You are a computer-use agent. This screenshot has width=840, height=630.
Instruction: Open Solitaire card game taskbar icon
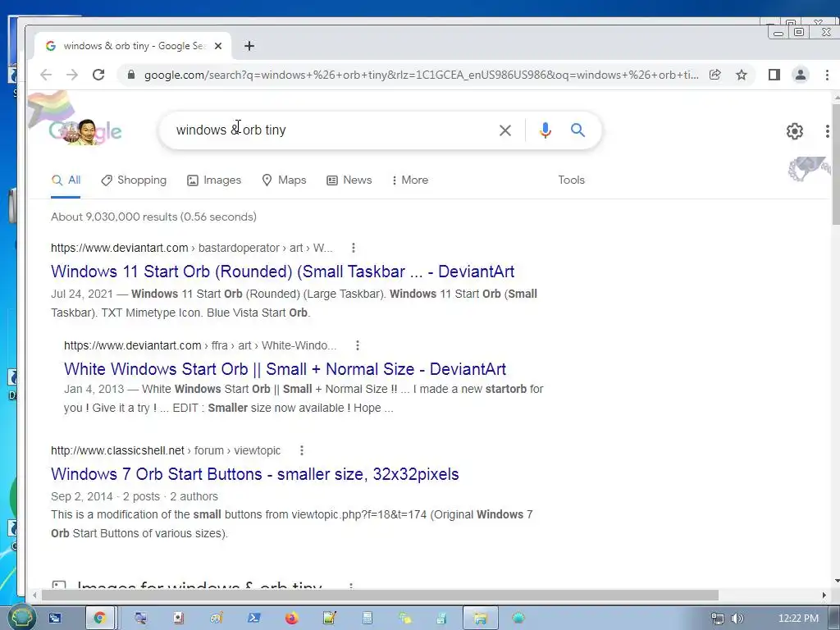[x=178, y=619]
